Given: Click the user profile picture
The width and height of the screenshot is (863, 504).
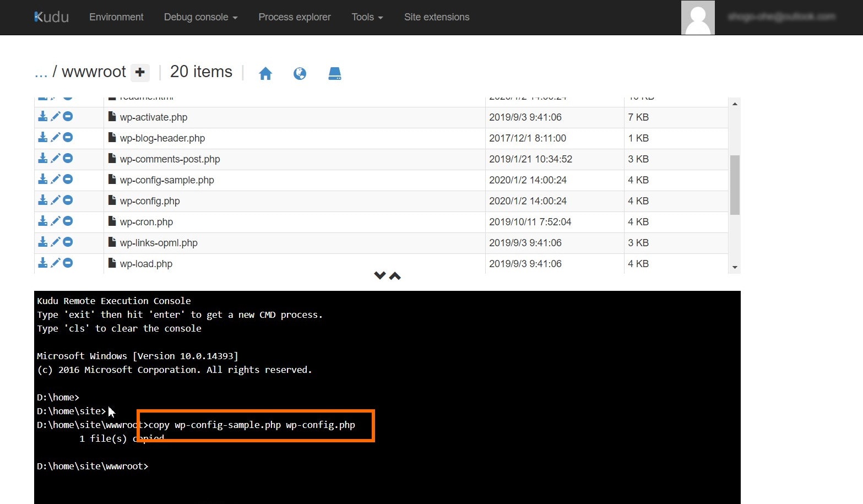Looking at the screenshot, I should pos(697,17).
